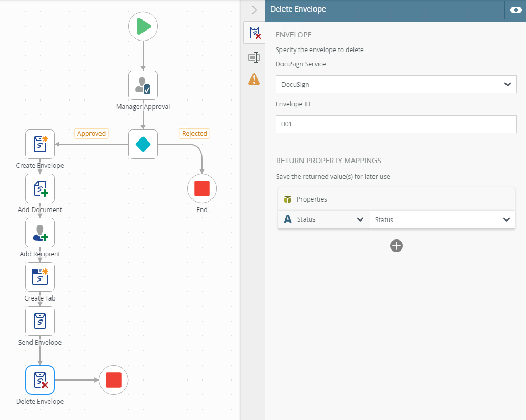Screen dimensions: 526x420
Task: Select the Create Tab step icon
Action: tap(40, 277)
